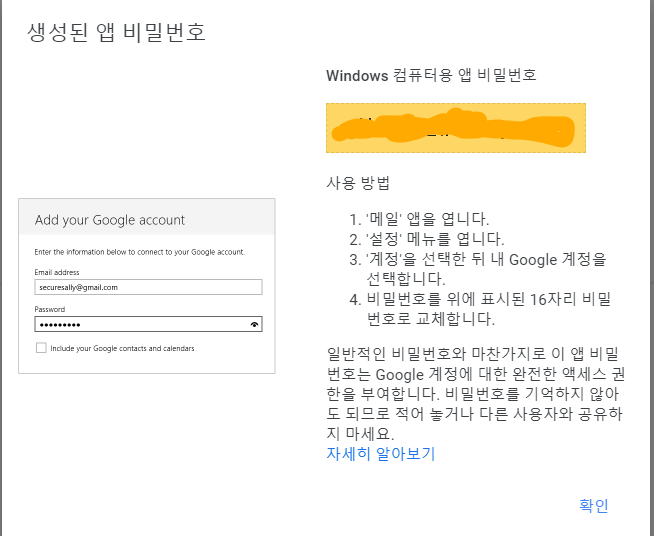Screen dimensions: 654x536
Task: Click the Email address input field
Action: click(x=148, y=287)
